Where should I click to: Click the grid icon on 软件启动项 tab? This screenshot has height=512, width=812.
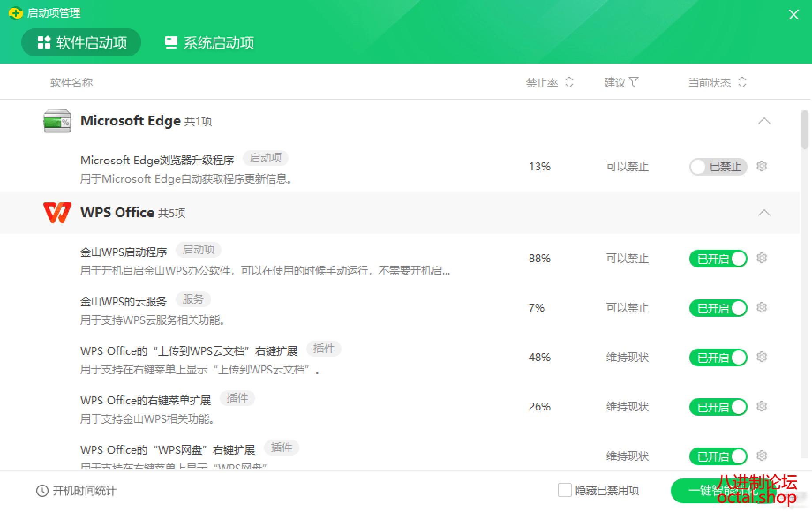pos(44,42)
